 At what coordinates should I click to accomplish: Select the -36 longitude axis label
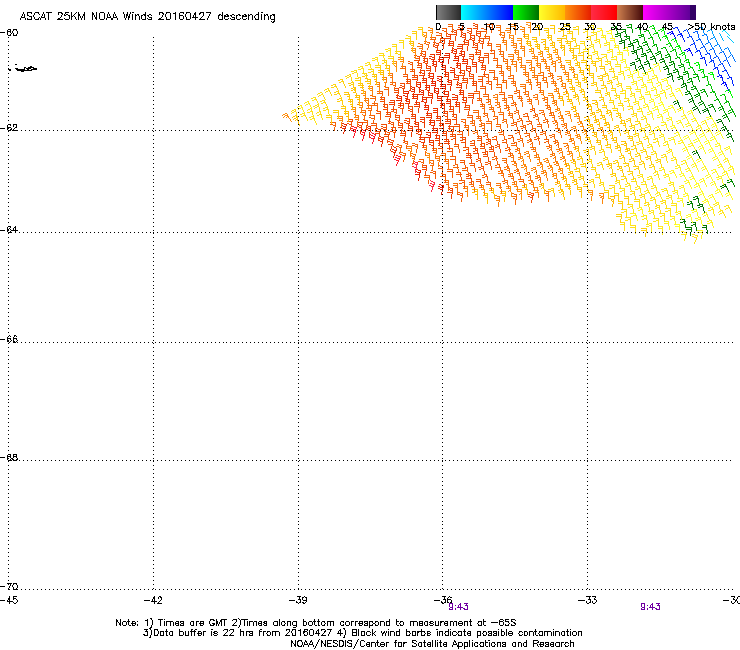tap(443, 600)
